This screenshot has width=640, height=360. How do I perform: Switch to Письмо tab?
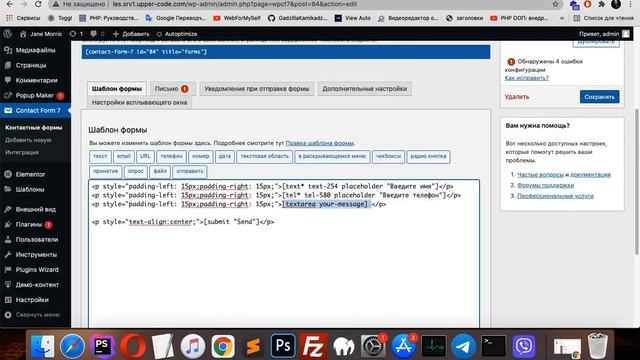173,89
